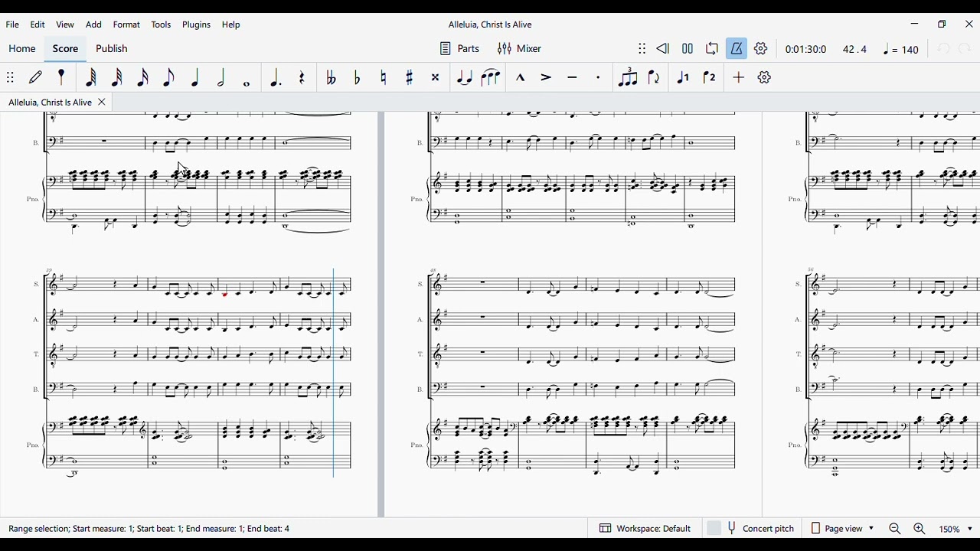
Task: Undo the last action
Action: 945,49
